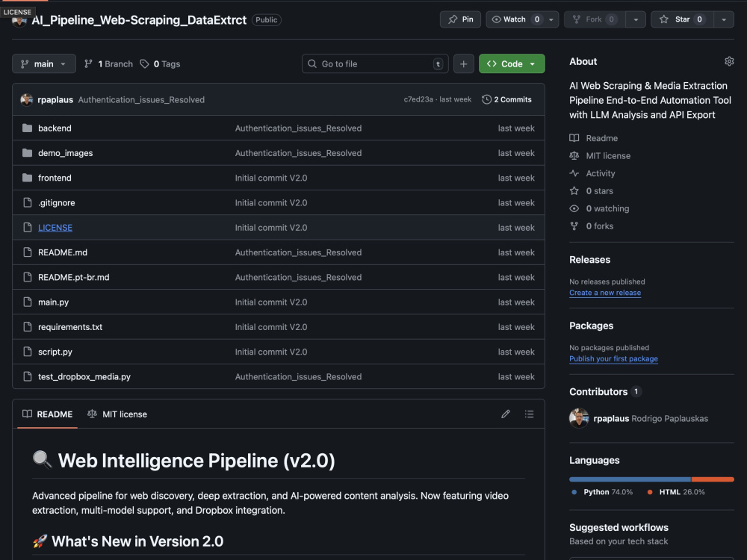Open contributor rpaplaus Rodrigo Paplauskas profile
This screenshot has width=747, height=560.
pyautogui.click(x=651, y=419)
